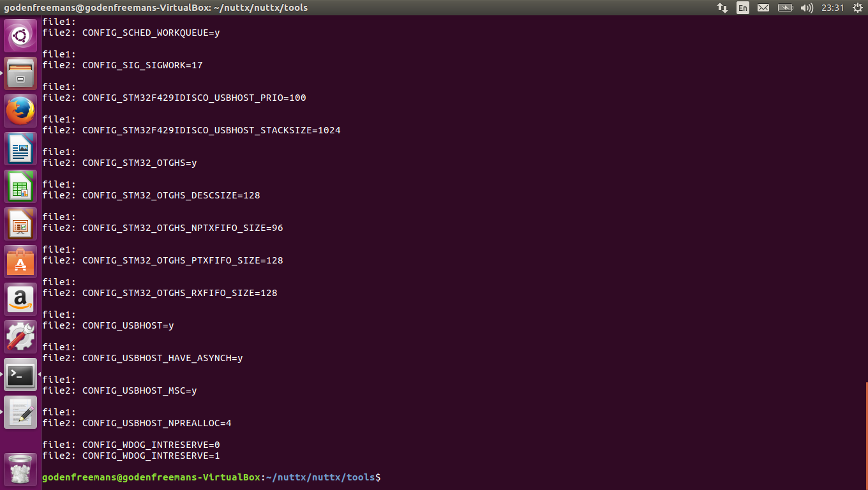Open the session gear system menu
This screenshot has height=490, width=868.
(857, 8)
